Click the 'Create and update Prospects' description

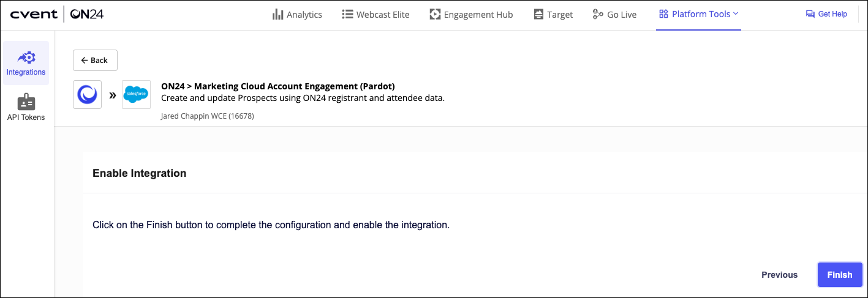(x=303, y=98)
